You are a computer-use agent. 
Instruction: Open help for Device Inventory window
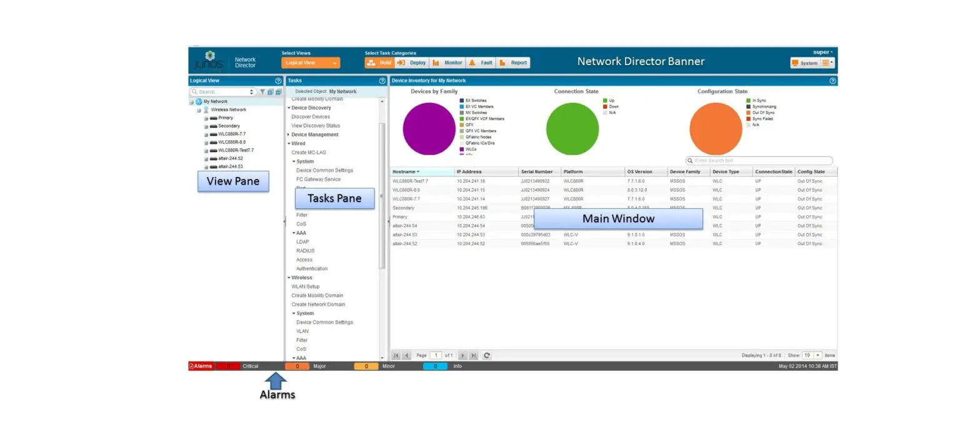832,81
